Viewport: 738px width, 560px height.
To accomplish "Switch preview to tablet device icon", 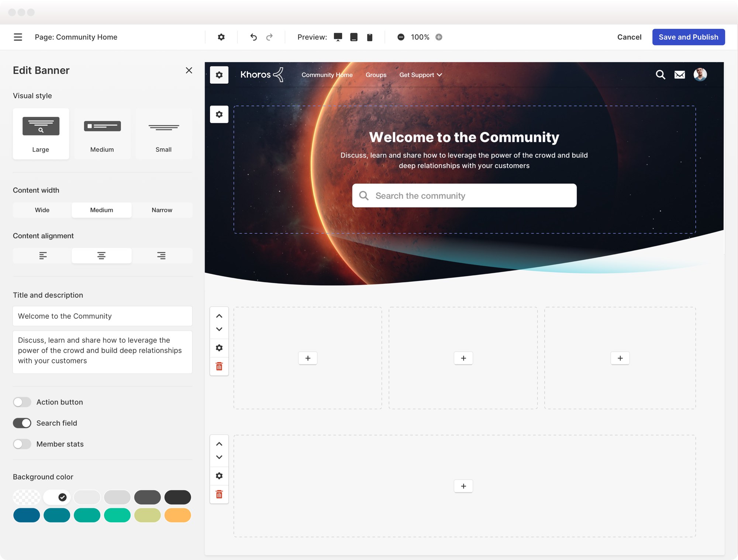I will (354, 37).
